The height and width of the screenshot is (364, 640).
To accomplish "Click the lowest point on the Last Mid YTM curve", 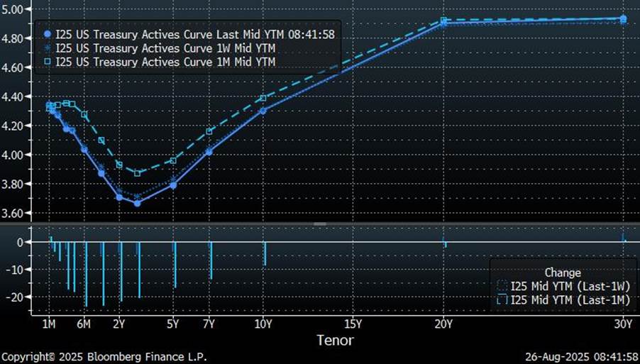I will (x=137, y=203).
